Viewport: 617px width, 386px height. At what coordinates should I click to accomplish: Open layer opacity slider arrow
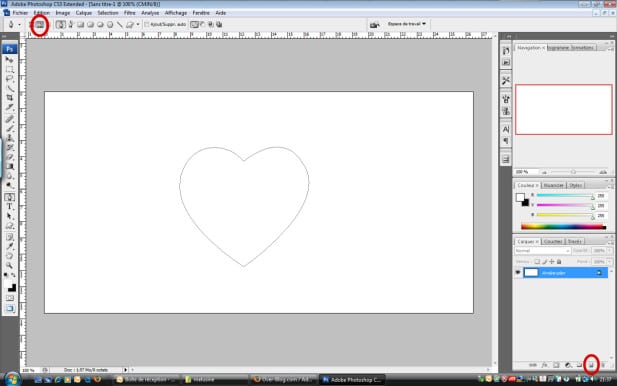pyautogui.click(x=610, y=251)
